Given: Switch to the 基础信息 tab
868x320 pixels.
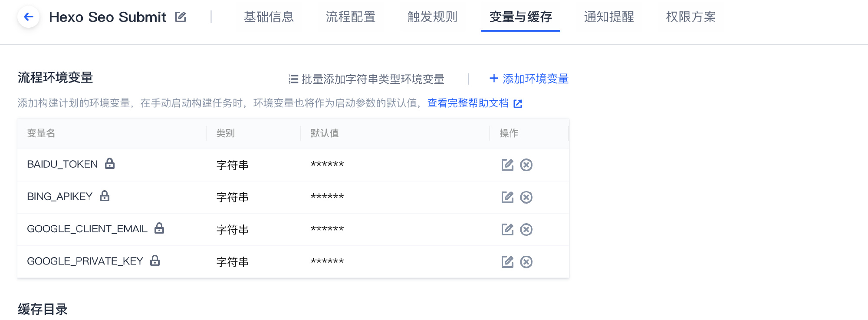Looking at the screenshot, I should (269, 17).
